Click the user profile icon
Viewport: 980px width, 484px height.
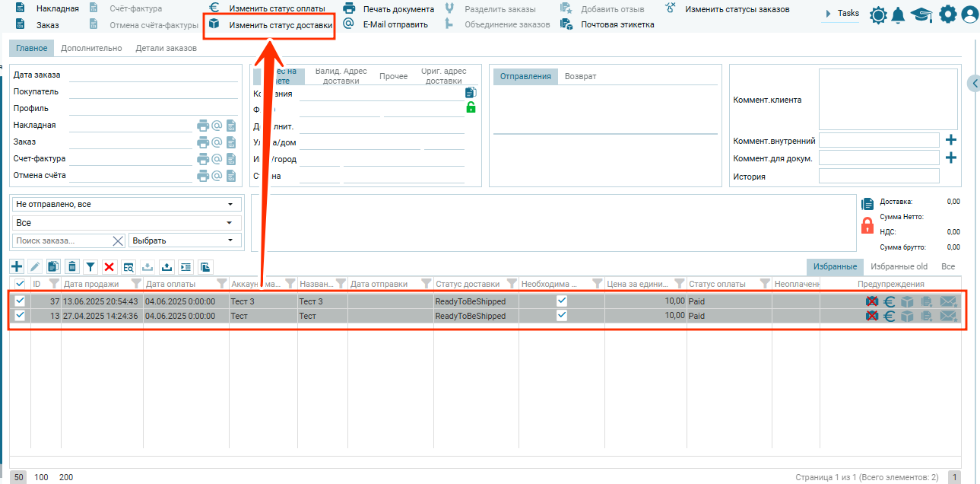tap(969, 14)
